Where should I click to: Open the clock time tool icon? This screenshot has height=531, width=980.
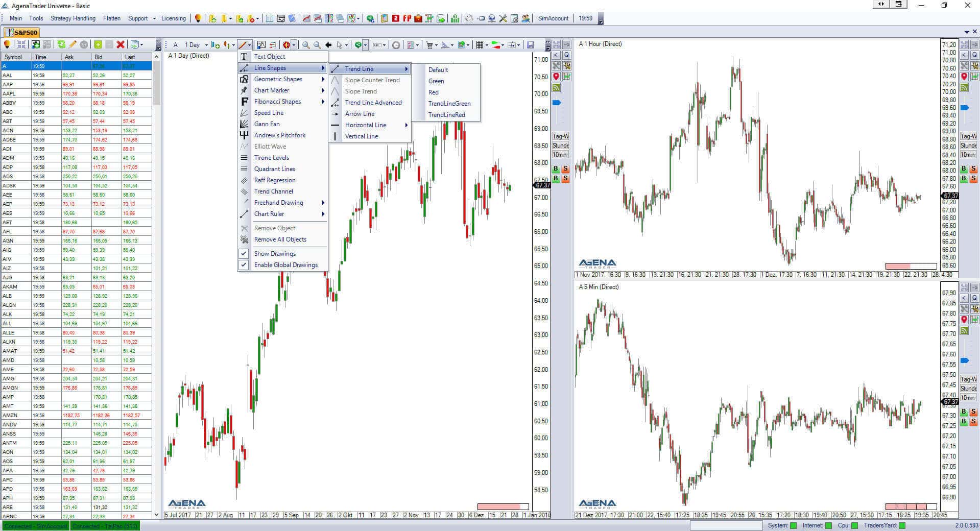click(x=396, y=45)
